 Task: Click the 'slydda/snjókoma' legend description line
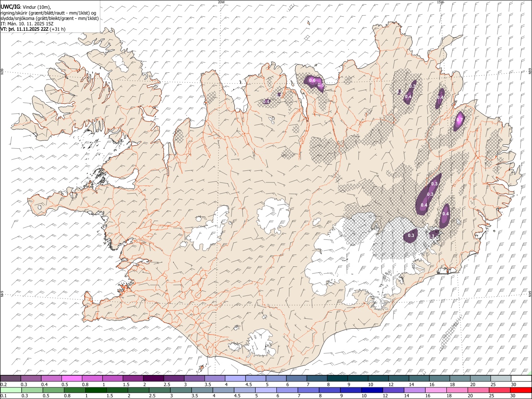[49, 18]
